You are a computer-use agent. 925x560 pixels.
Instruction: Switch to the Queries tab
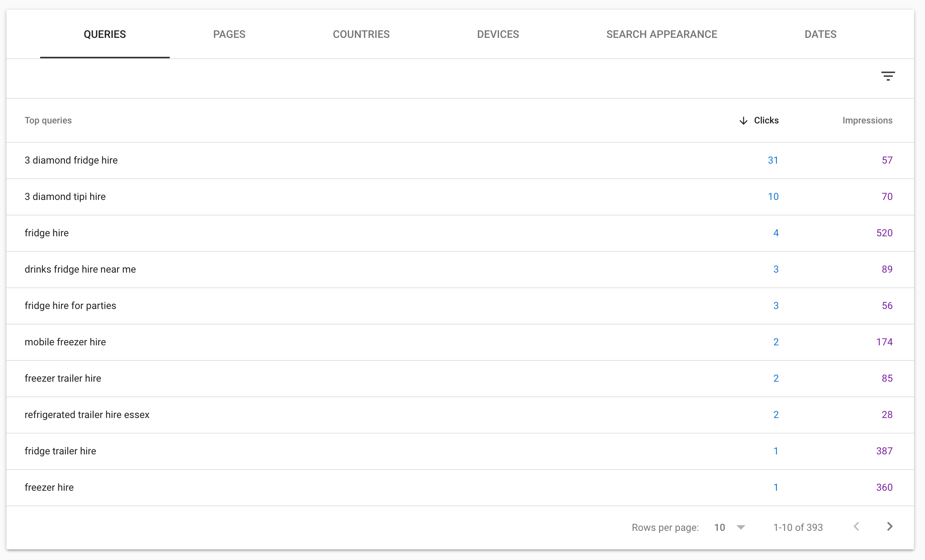click(105, 34)
